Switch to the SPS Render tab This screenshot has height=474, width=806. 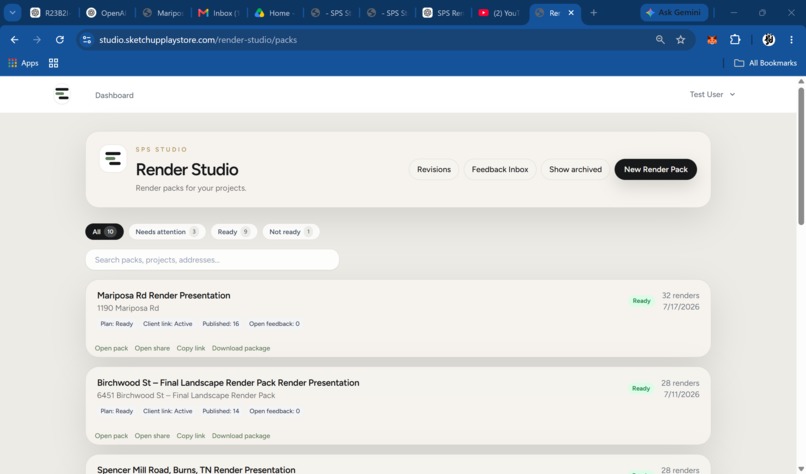(443, 13)
